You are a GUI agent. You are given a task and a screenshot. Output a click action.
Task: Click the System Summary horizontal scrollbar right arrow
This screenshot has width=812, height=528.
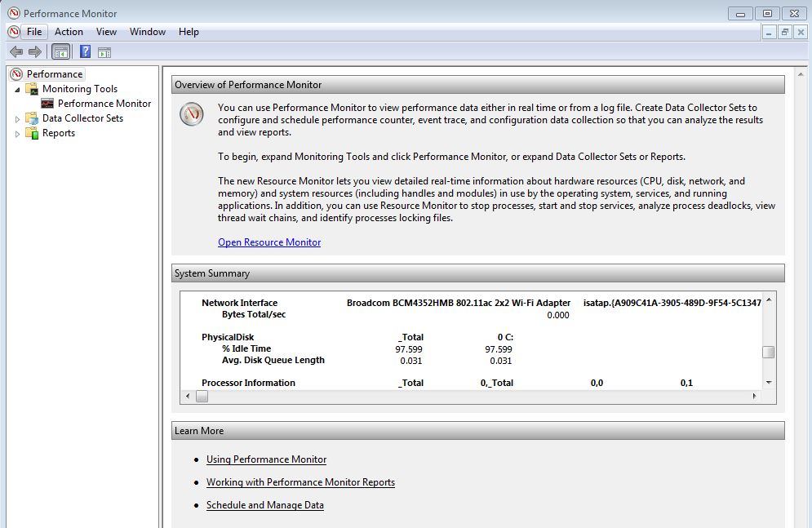755,396
